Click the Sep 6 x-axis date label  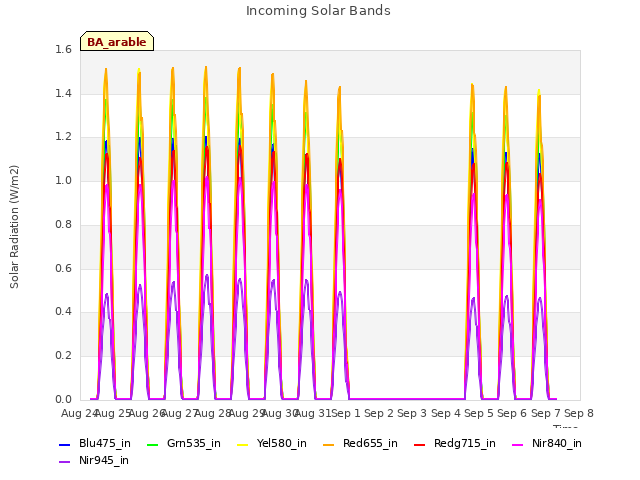click(x=512, y=413)
